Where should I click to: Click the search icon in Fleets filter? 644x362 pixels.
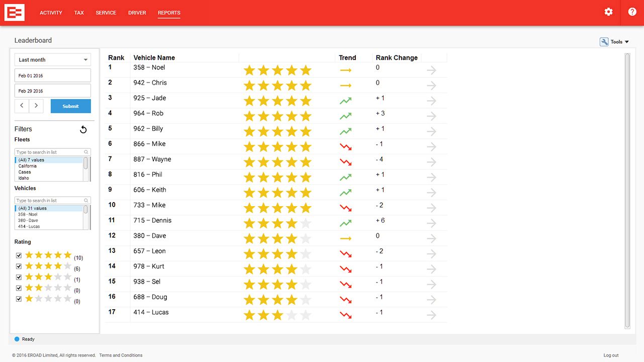(x=86, y=152)
